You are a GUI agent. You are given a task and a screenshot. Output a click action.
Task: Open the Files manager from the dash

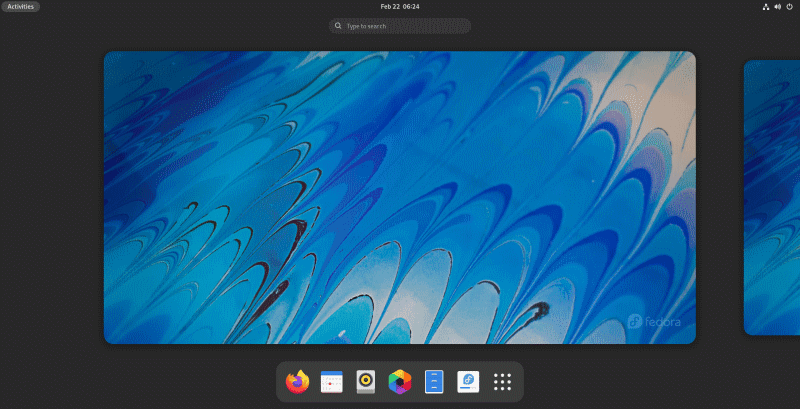coord(434,382)
